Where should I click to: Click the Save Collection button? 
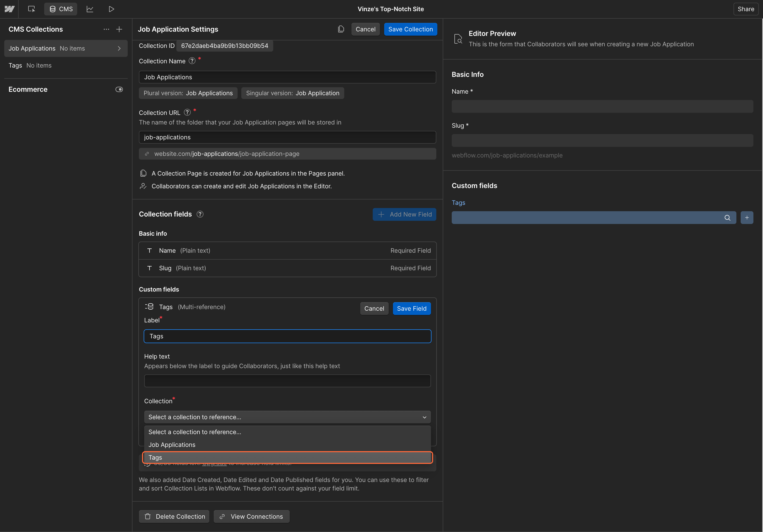[410, 29]
